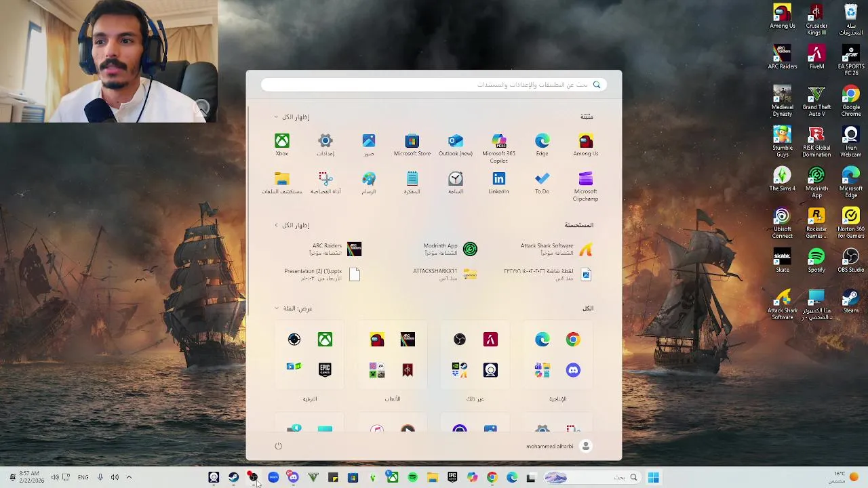Open Google Chrome desktop shortcut
Image resolution: width=868 pixels, height=488 pixels.
[x=850, y=102]
